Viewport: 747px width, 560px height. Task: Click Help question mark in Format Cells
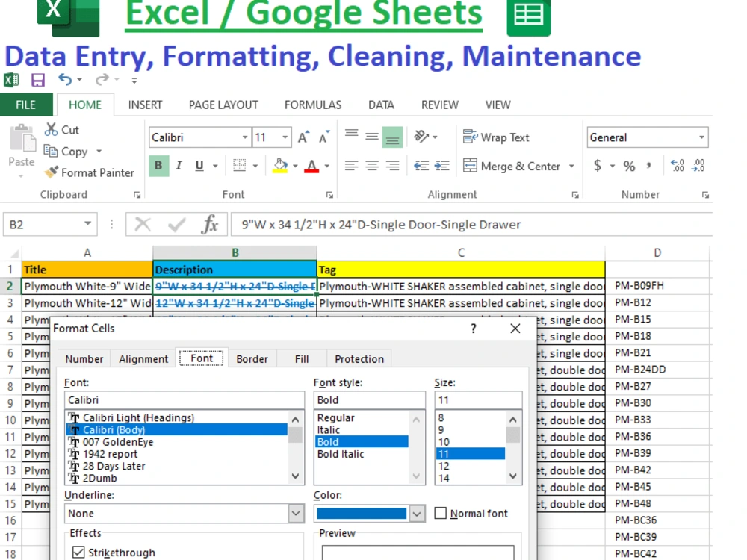click(x=473, y=328)
